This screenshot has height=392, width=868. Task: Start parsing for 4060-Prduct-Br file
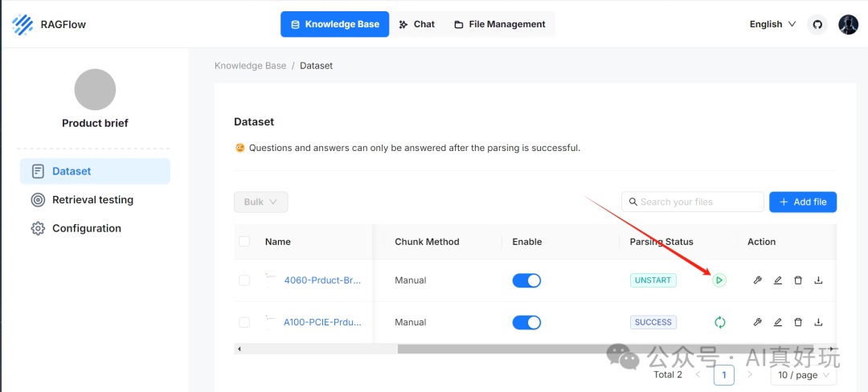pos(719,280)
